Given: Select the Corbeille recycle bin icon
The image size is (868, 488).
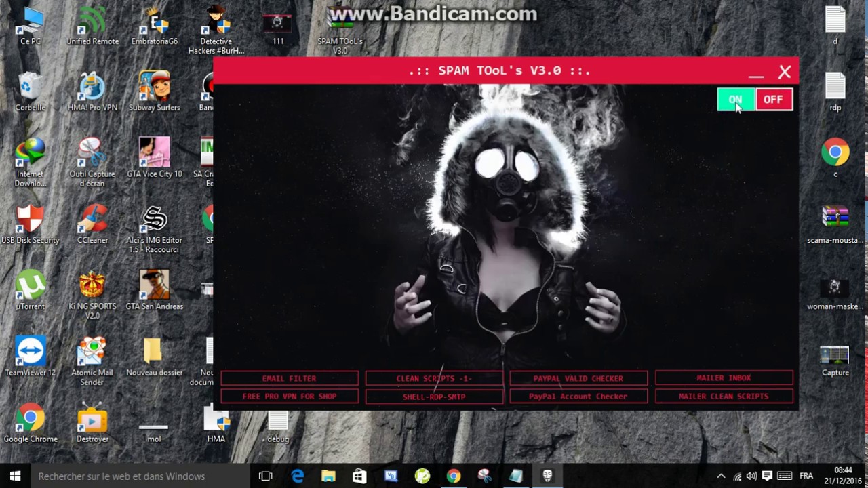Looking at the screenshot, I should point(31,92).
